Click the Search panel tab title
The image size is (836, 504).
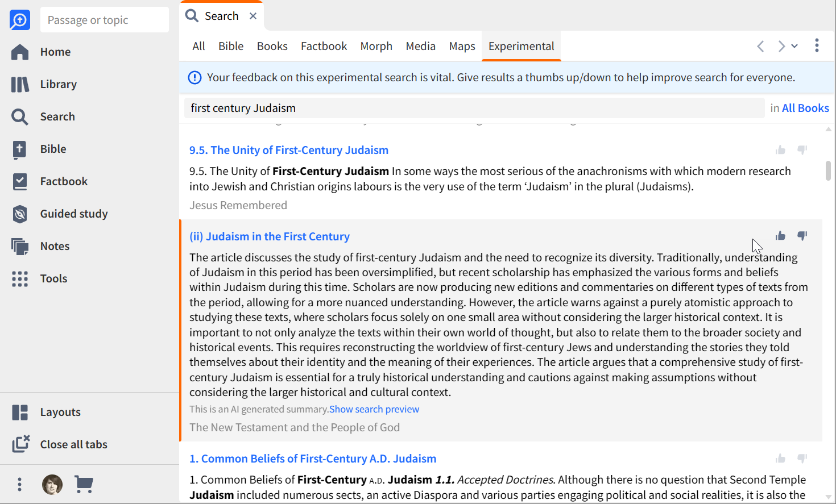coord(221,16)
